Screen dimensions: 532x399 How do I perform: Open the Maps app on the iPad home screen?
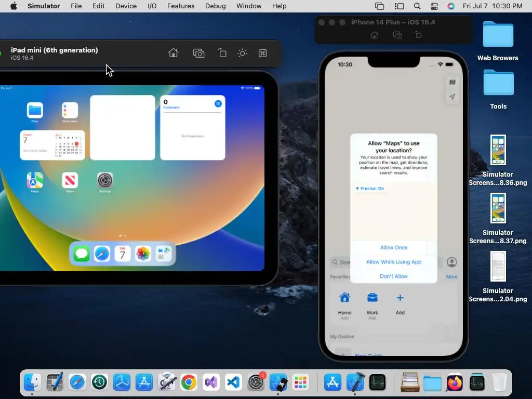pyautogui.click(x=35, y=180)
